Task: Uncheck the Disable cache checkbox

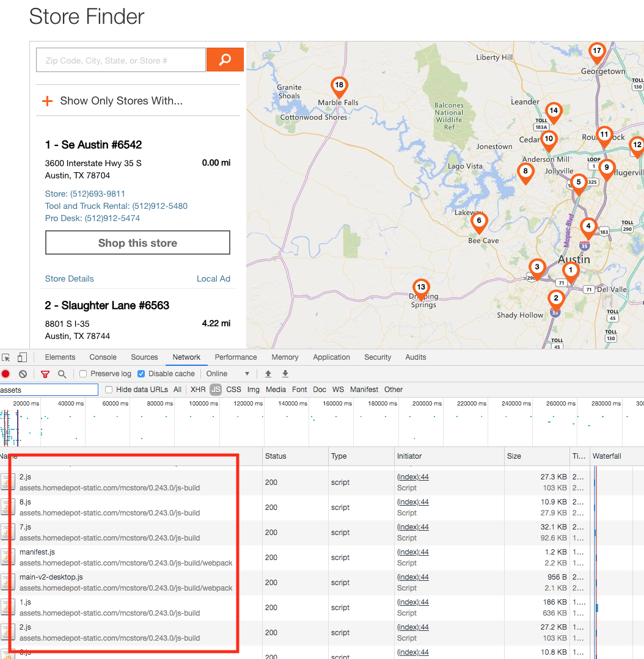Action: (x=141, y=374)
